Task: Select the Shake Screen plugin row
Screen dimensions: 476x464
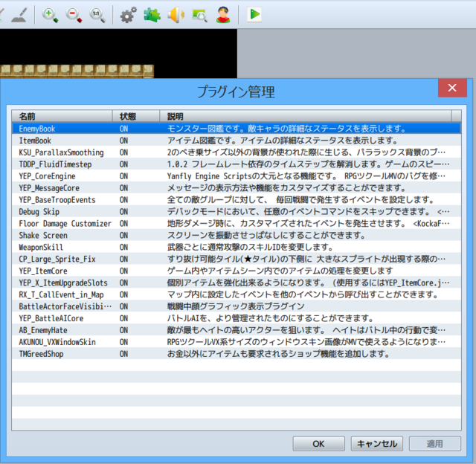Action: 237,235
